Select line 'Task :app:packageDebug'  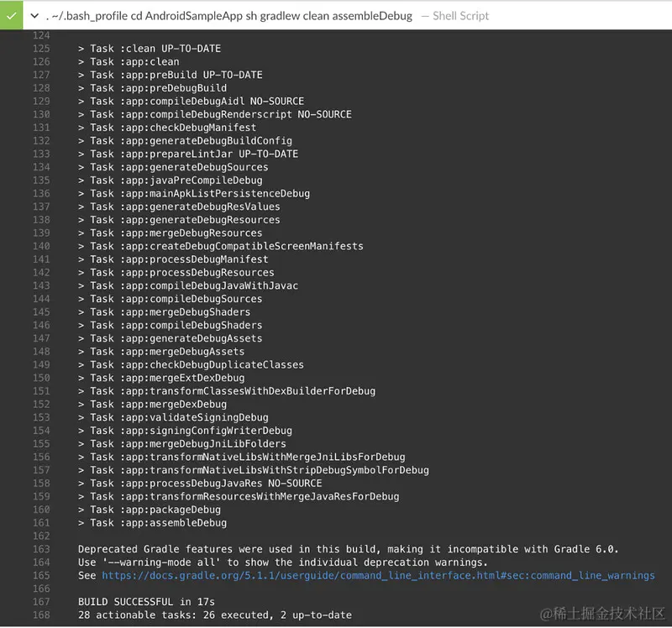pos(150,510)
